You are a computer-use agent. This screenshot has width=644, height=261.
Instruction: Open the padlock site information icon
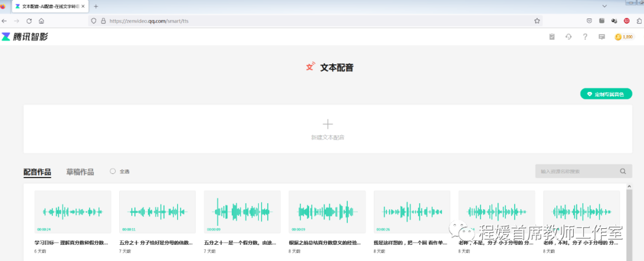coord(103,21)
